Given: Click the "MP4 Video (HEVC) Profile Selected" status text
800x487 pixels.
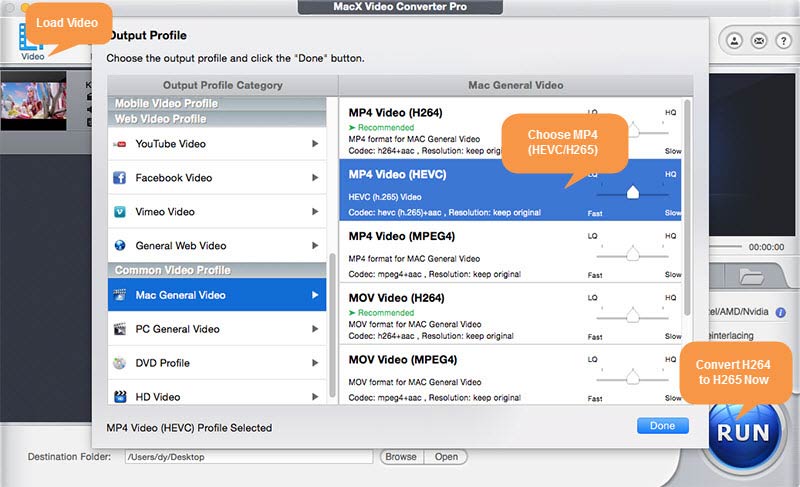Looking at the screenshot, I should pos(189,428).
